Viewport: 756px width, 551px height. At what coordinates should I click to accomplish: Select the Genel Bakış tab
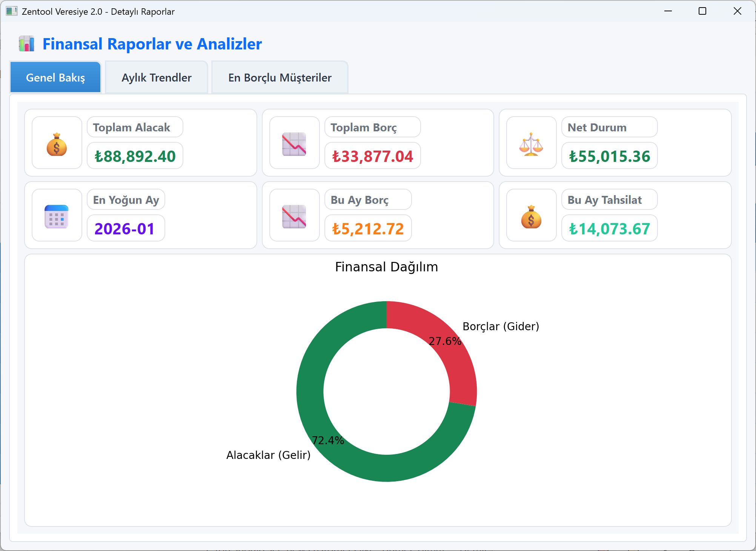coord(55,78)
